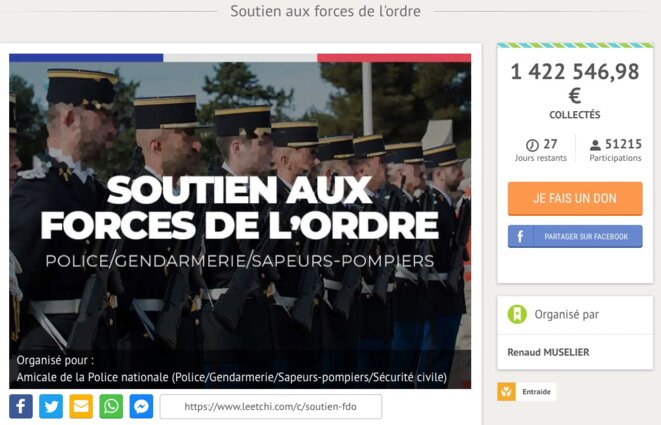
Task: Open organizer Renaud MUSELIER profile
Action: 548,352
